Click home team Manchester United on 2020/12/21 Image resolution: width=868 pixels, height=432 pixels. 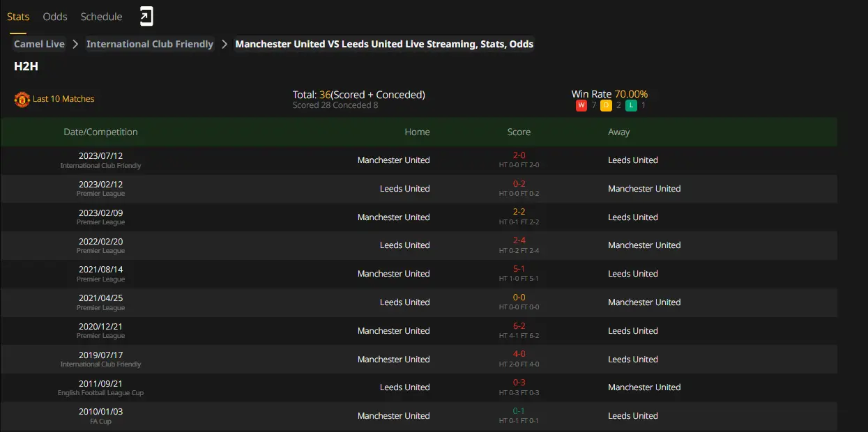tap(393, 331)
